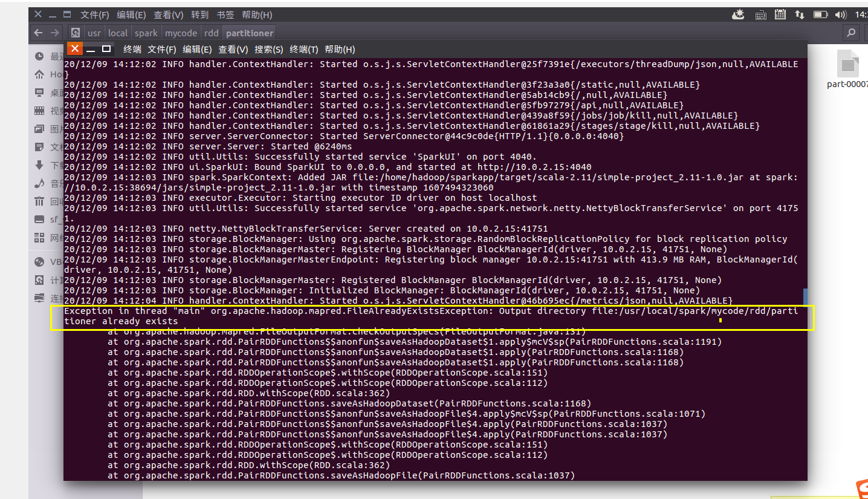Navigate to spark in path bar

point(146,33)
